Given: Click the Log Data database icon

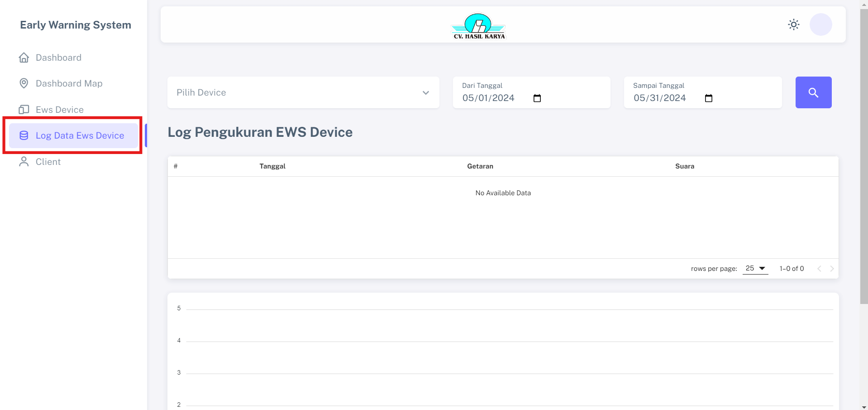Looking at the screenshot, I should pos(24,135).
